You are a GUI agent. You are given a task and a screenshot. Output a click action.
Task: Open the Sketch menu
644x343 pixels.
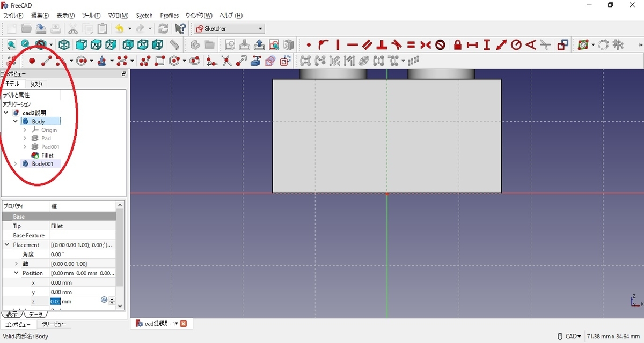(144, 16)
